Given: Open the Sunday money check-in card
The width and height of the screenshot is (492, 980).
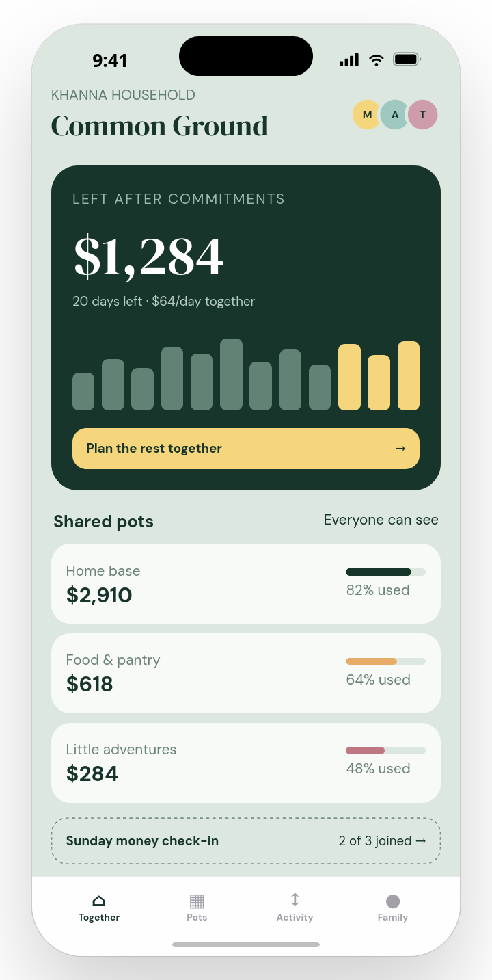Looking at the screenshot, I should [246, 841].
